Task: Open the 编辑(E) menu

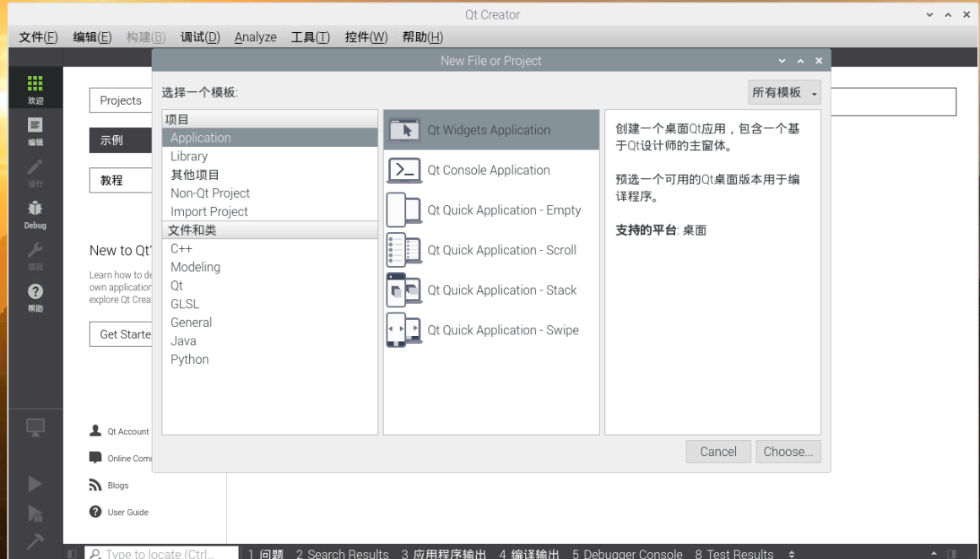Action: point(92,37)
